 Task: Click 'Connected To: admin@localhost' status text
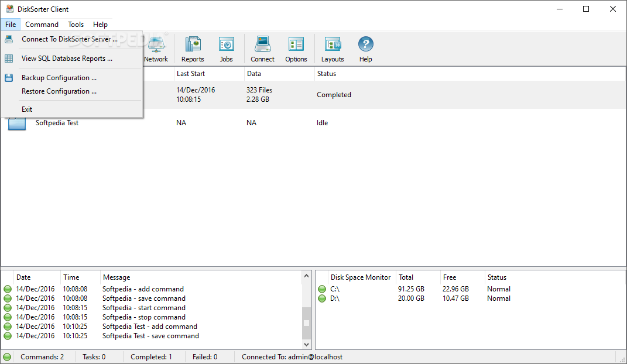[x=292, y=357]
